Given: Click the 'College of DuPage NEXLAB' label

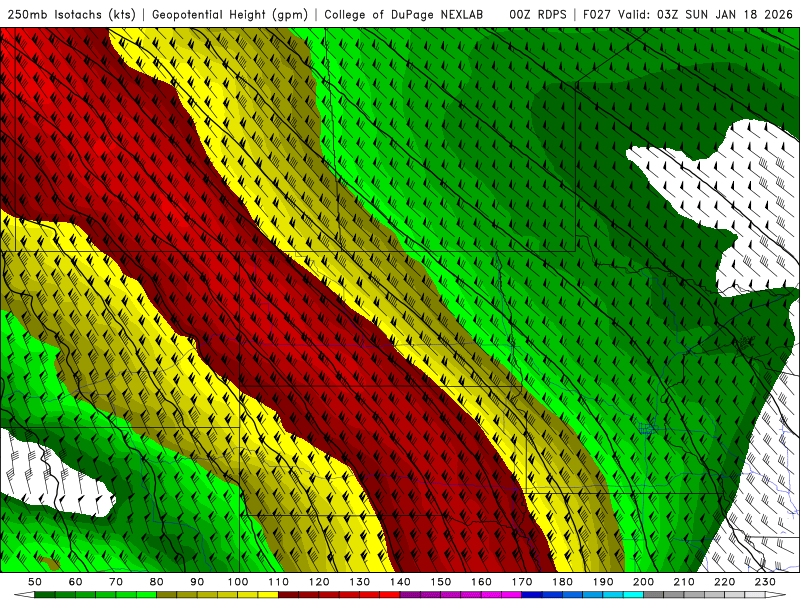Looking at the screenshot, I should point(403,15).
